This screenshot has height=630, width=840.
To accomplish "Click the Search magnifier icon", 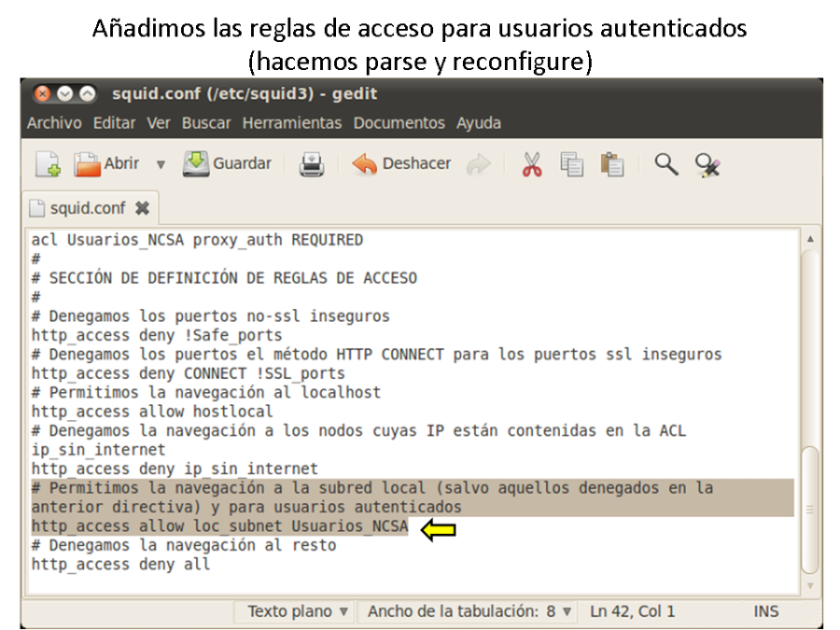I will (665, 165).
